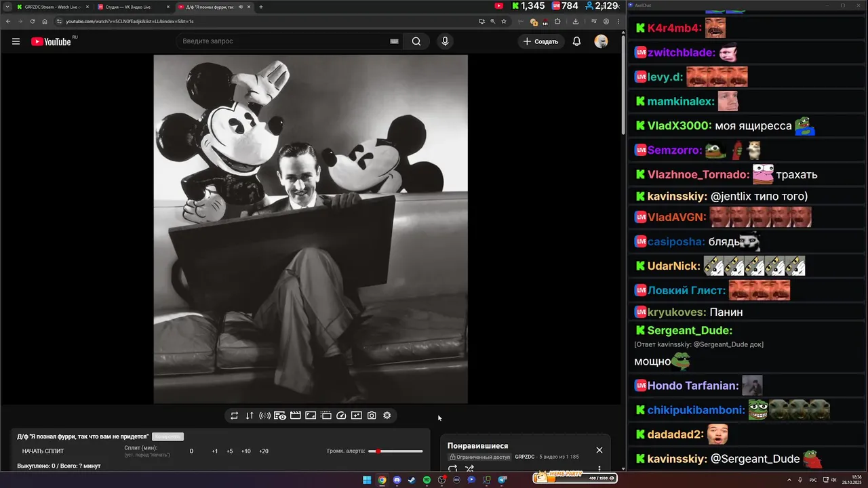Open the YouTube guide hamburger menu
This screenshot has height=488, width=868.
pyautogui.click(x=16, y=41)
